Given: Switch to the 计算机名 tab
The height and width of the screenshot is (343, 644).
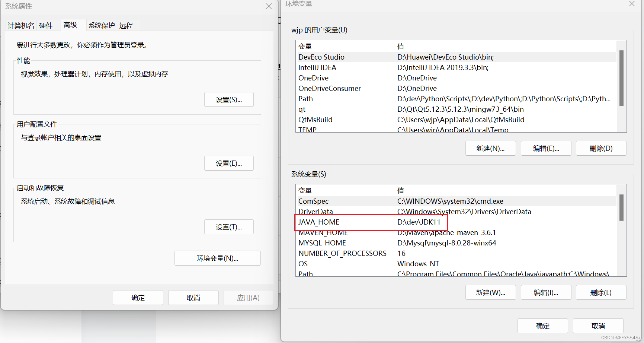Looking at the screenshot, I should pos(20,25).
